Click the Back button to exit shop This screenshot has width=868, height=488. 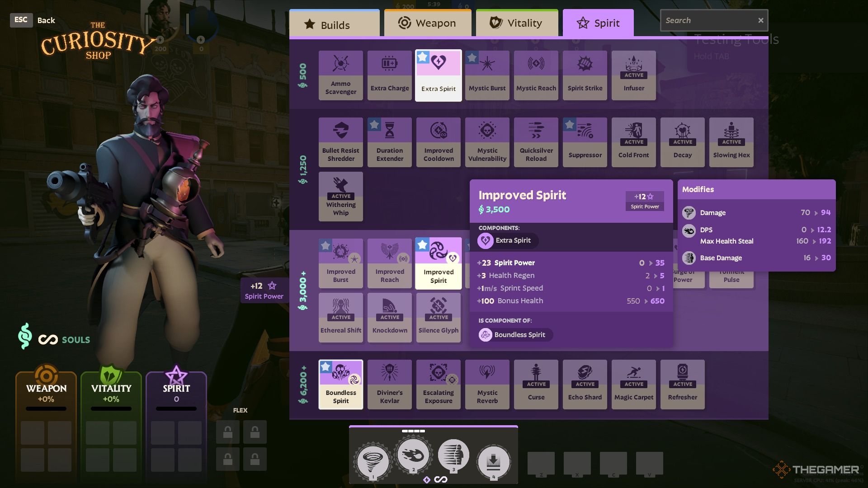pyautogui.click(x=46, y=20)
